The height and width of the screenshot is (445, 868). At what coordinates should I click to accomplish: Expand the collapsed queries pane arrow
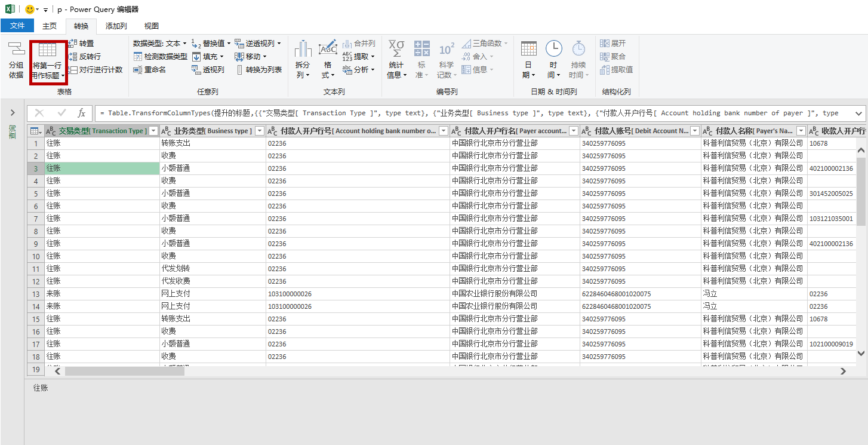[13, 113]
